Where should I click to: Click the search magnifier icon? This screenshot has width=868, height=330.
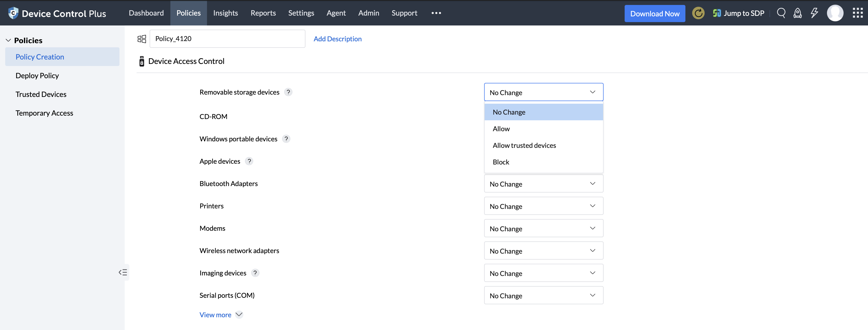(x=781, y=13)
